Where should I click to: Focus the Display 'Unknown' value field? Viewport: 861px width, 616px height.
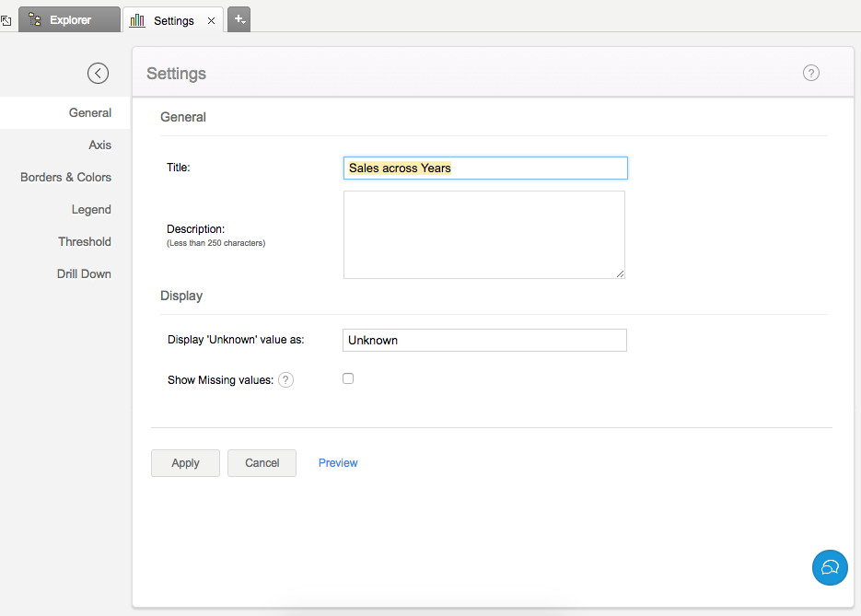click(483, 340)
